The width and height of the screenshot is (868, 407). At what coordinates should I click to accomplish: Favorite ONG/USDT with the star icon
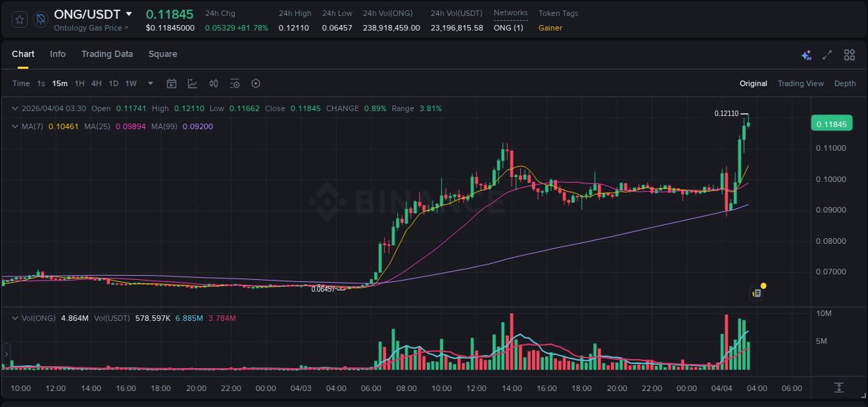19,19
